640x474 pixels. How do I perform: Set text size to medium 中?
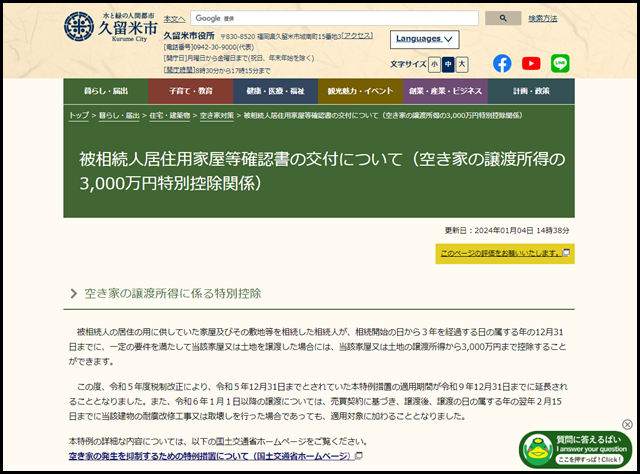coord(448,65)
